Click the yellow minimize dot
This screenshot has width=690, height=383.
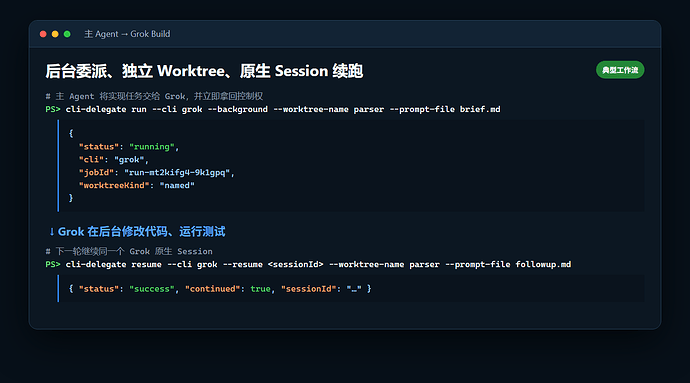[55, 34]
